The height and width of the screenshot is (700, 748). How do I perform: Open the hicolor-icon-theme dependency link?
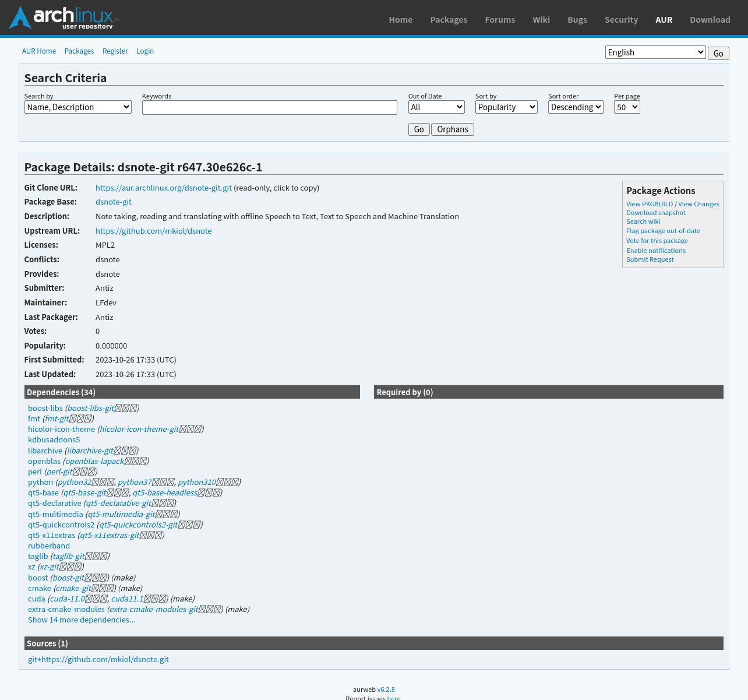coord(61,429)
